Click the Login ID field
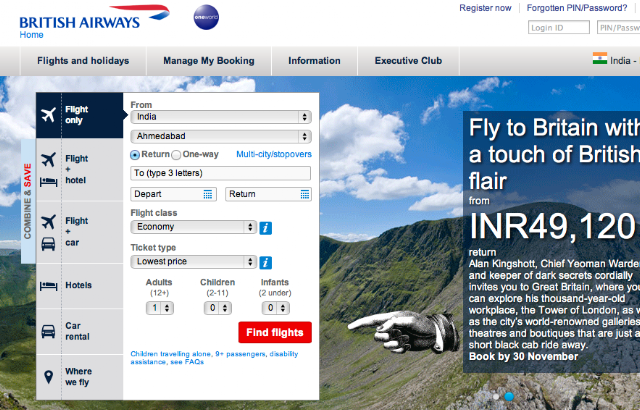 (559, 28)
